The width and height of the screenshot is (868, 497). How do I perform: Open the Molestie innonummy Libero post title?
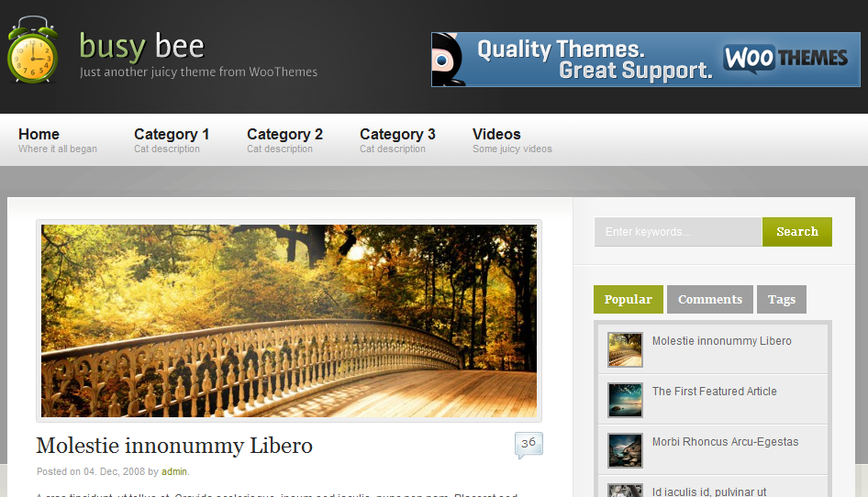pos(174,446)
